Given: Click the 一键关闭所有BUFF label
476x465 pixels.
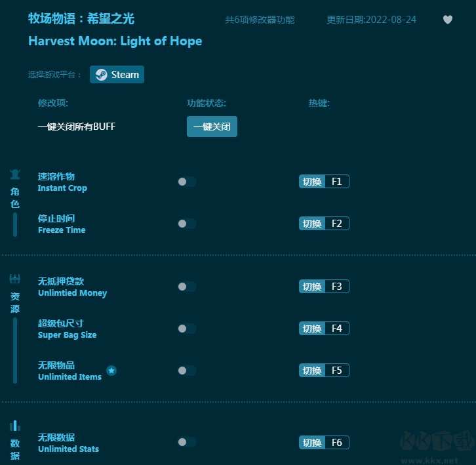Looking at the screenshot, I should point(77,127).
